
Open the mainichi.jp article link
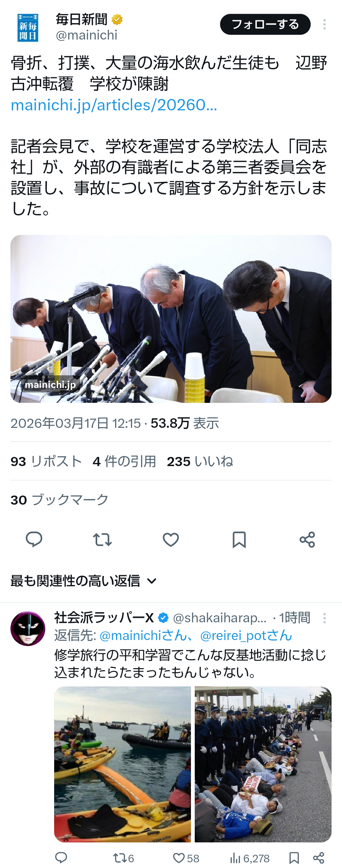click(114, 105)
